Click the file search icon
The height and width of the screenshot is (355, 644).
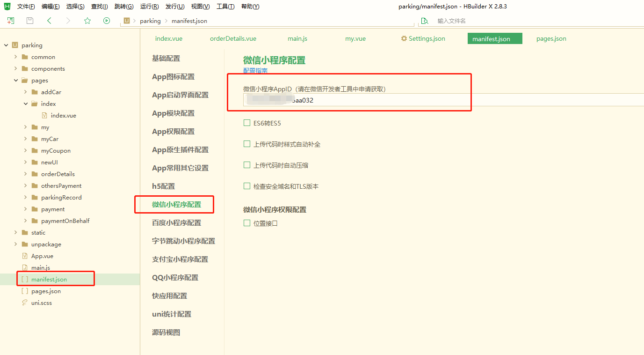point(425,21)
